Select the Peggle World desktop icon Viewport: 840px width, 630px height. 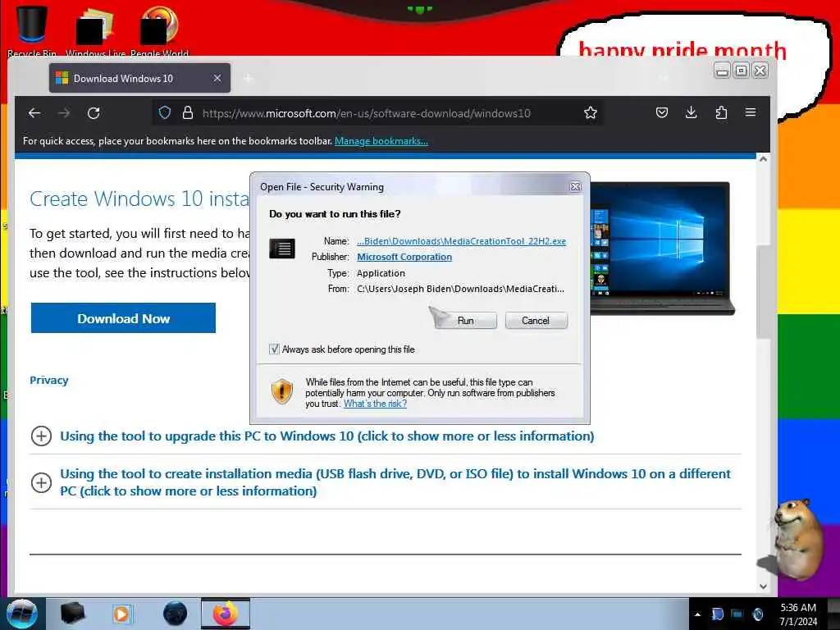pyautogui.click(x=159, y=30)
